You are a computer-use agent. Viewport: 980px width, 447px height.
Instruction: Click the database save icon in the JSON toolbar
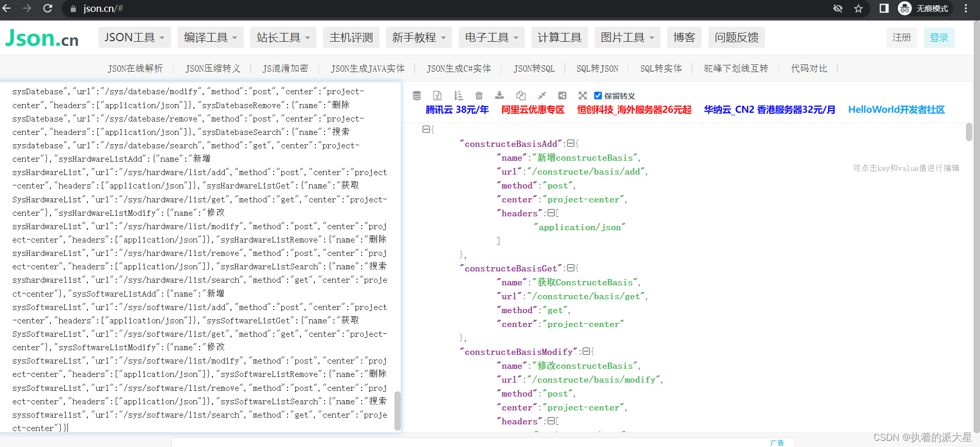417,95
